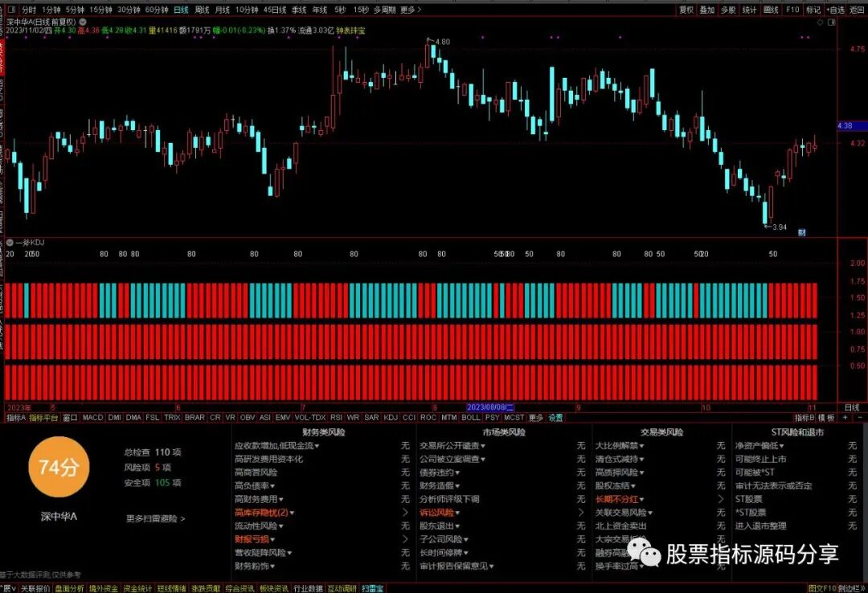
Task: Expand 高财务费用 dropdown
Action: click(259, 500)
